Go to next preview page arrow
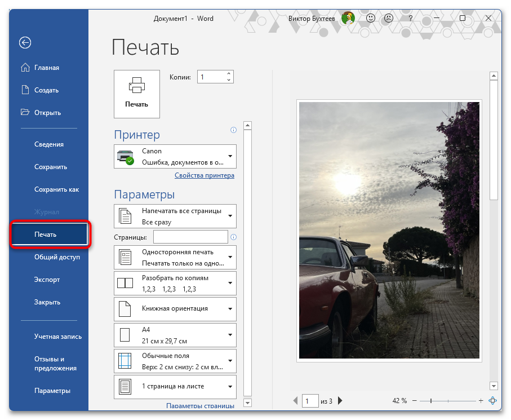Image resolution: width=511 pixels, height=420 pixels. click(340, 401)
